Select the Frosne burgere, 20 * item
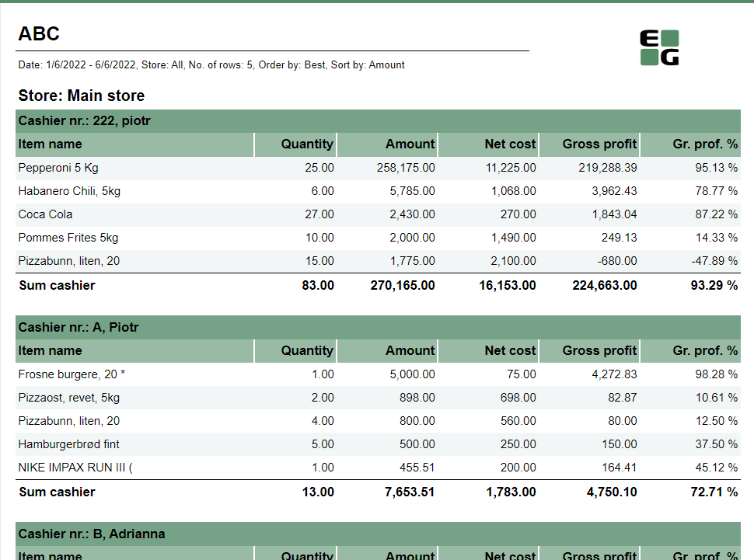Screen dimensions: 754x560 [x=72, y=374]
